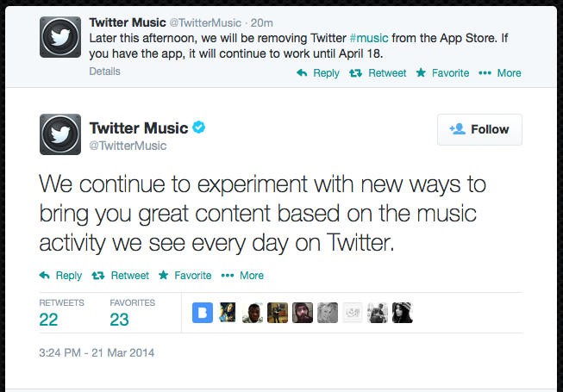
Task: Open the 3:24 PM - 21 Mar 2014 timestamp
Action: click(96, 353)
